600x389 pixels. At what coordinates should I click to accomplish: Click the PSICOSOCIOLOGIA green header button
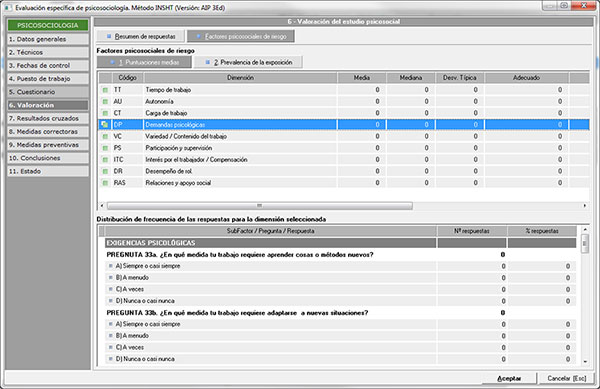(x=48, y=25)
